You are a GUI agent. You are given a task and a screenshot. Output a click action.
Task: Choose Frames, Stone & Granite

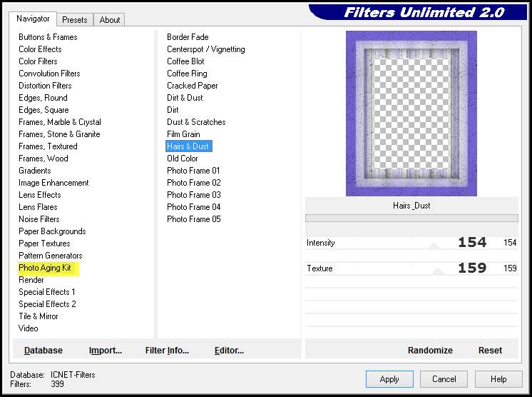[59, 134]
